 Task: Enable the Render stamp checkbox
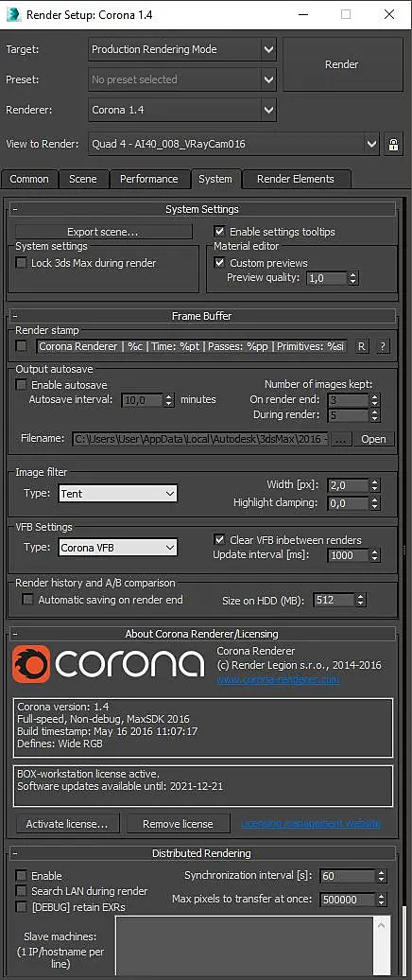pos(21,345)
